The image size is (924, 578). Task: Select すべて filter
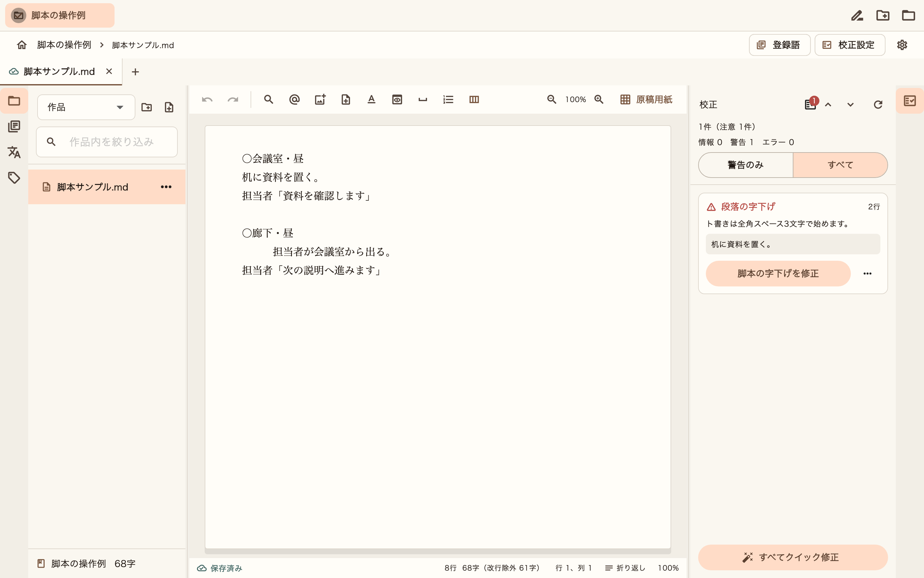pos(840,165)
